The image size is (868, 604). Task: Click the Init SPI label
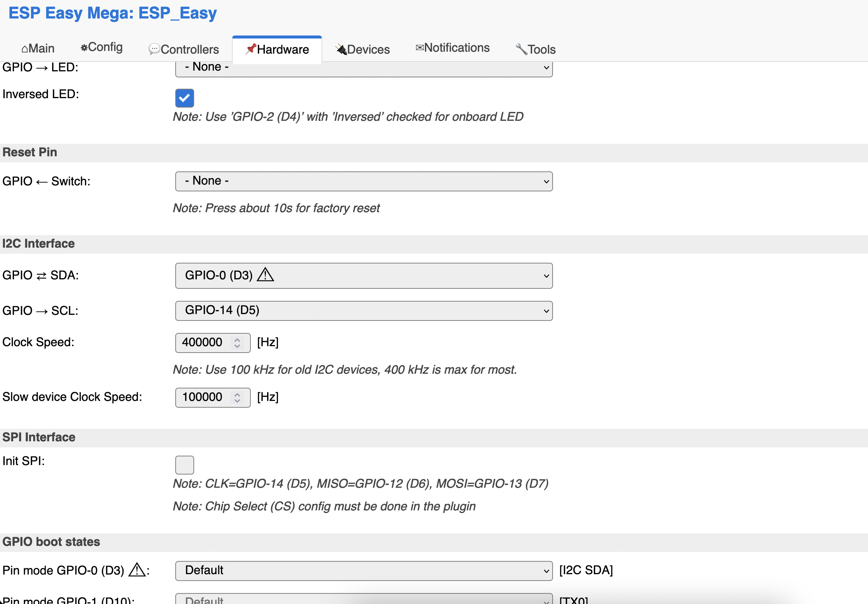[x=23, y=461]
